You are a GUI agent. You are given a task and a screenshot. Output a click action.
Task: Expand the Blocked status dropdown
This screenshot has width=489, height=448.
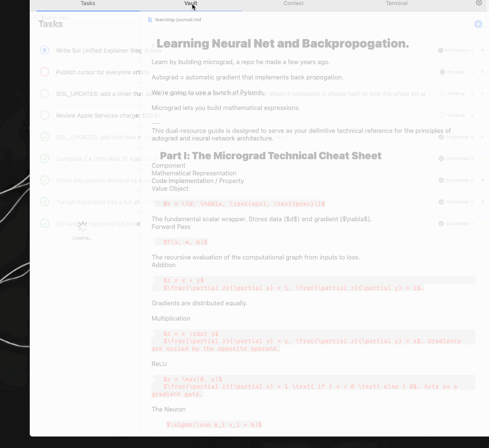click(472, 72)
